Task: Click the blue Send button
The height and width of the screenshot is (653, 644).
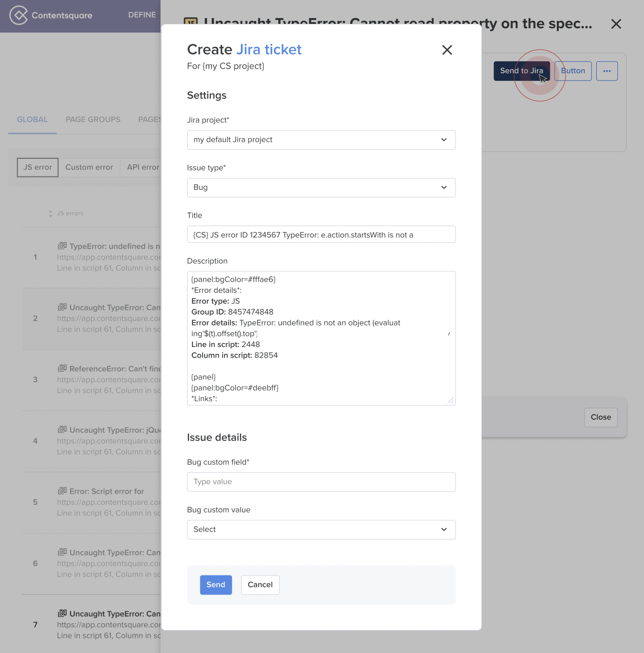Action: click(x=216, y=585)
